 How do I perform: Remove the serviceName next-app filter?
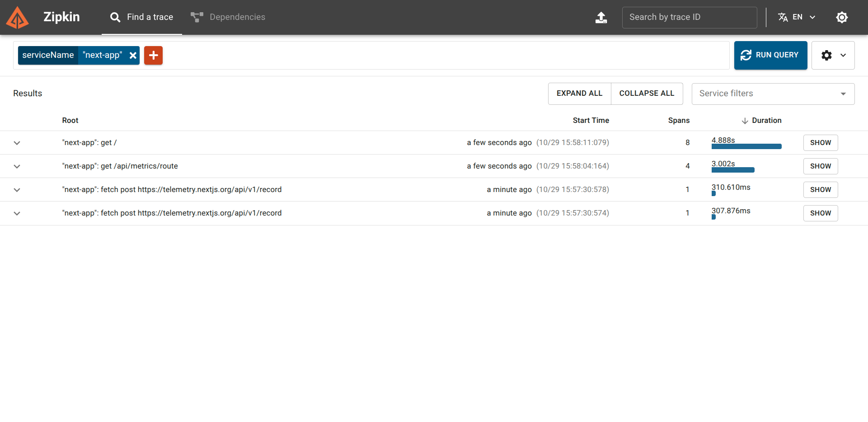coord(133,56)
